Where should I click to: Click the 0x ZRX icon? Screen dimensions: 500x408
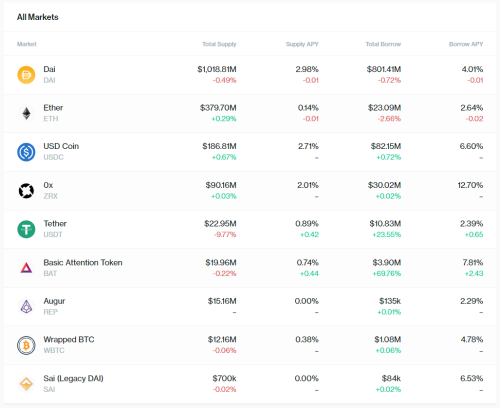pos(26,191)
